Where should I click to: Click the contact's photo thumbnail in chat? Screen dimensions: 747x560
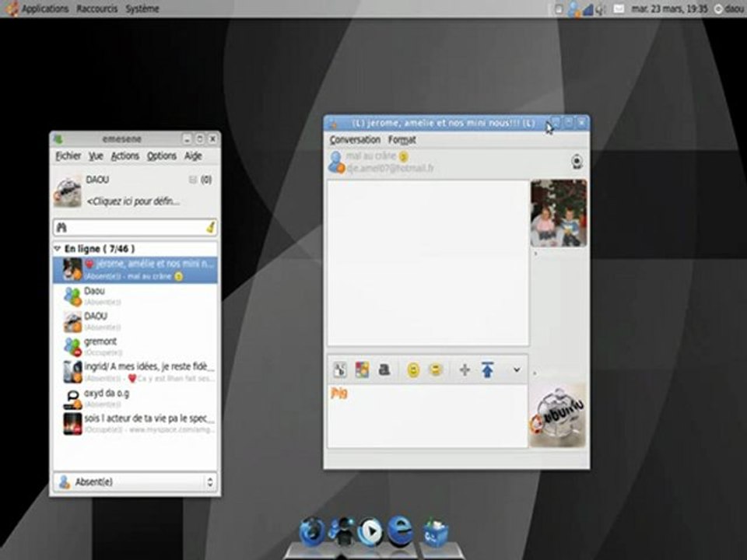558,213
